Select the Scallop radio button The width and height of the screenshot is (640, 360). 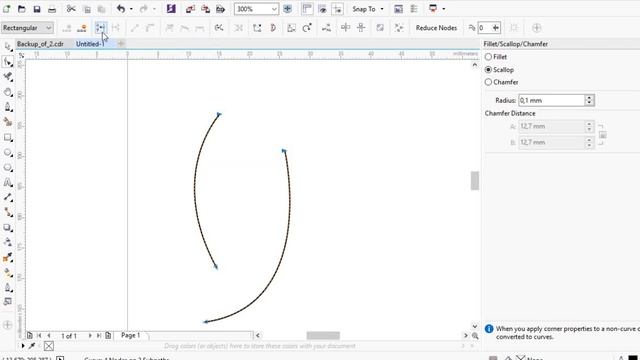tap(488, 70)
